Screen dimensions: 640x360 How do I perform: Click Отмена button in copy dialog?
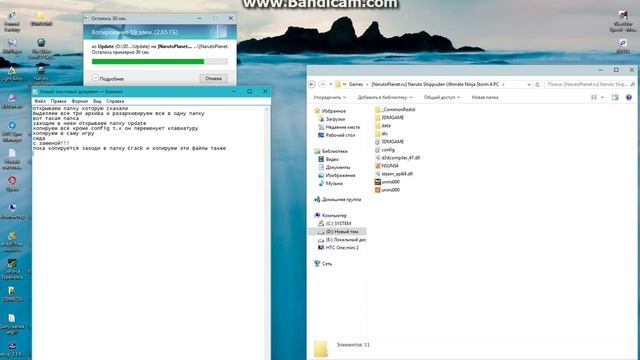coord(213,78)
